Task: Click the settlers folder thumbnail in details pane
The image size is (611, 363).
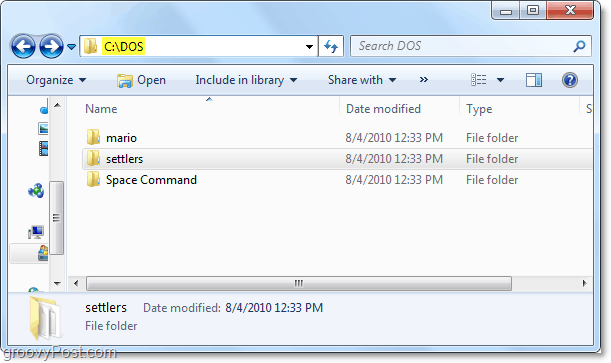Action: point(46,318)
